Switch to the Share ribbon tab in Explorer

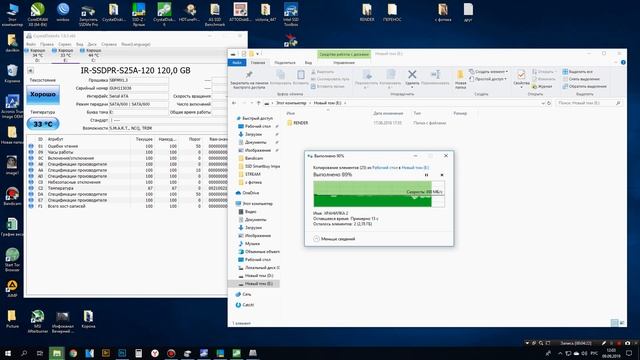(x=285, y=62)
